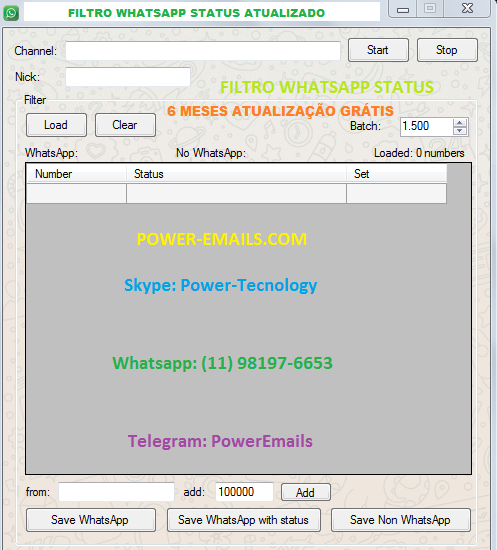Focus the 'from' input field

click(x=116, y=492)
